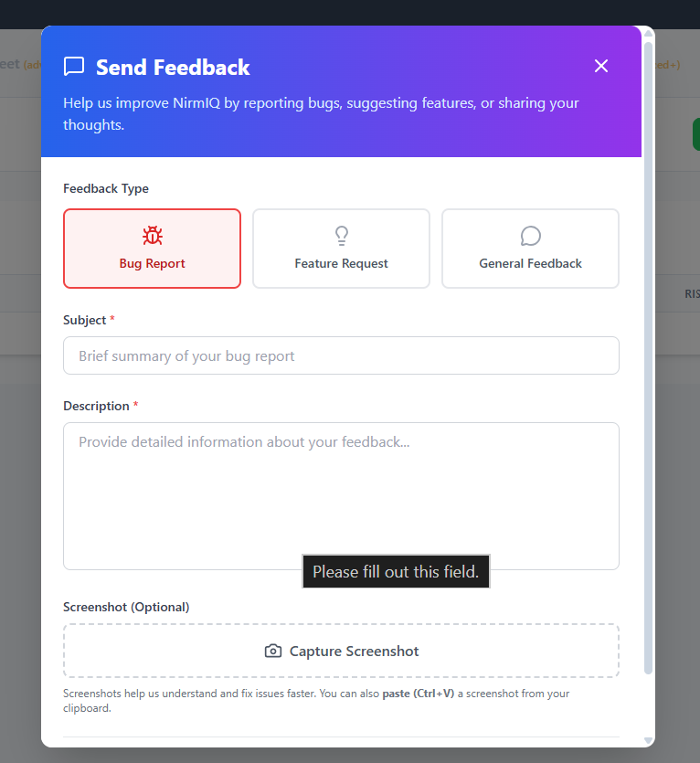The height and width of the screenshot is (763, 700).
Task: Click the chat bubble icon beside Send Feedback
Action: coord(74,67)
